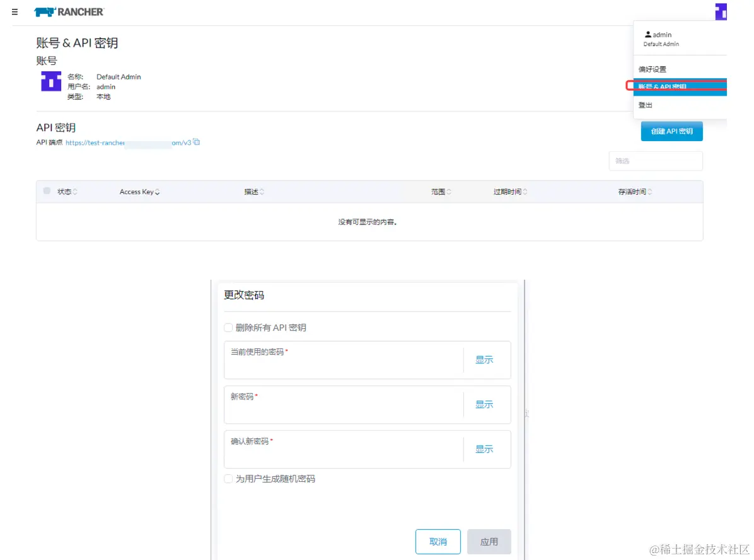Choose 登出 to log out

pyautogui.click(x=645, y=105)
